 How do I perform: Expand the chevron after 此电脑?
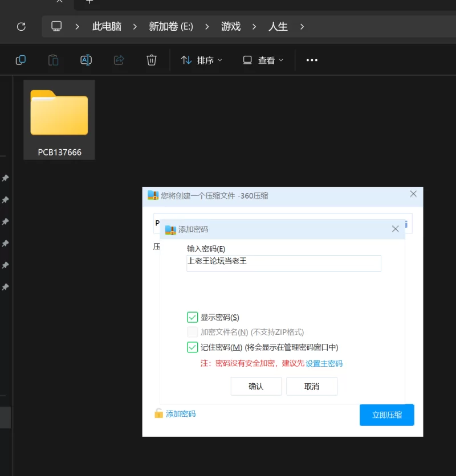135,27
